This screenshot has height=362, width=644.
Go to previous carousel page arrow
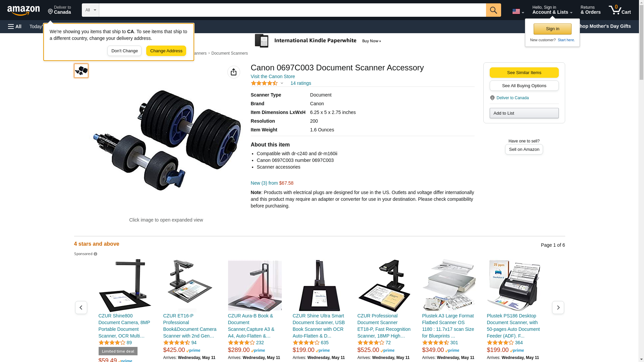click(x=81, y=307)
